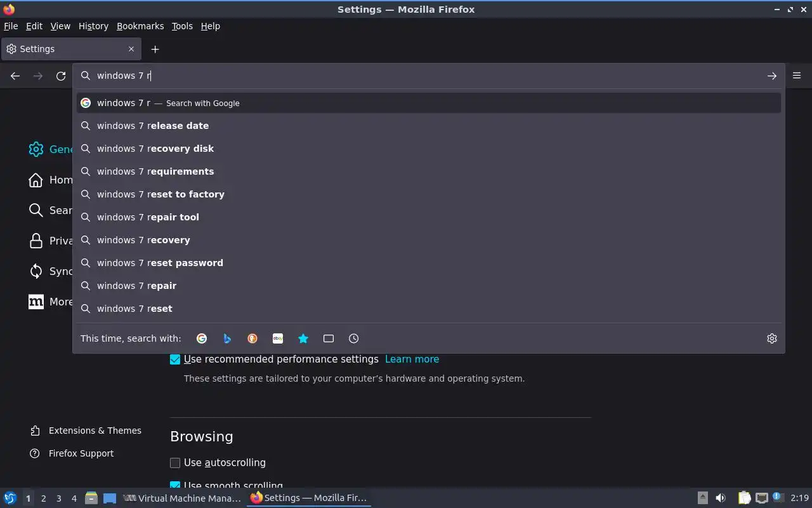Search this time with Google icon
This screenshot has width=812, height=508.
pos(202,338)
